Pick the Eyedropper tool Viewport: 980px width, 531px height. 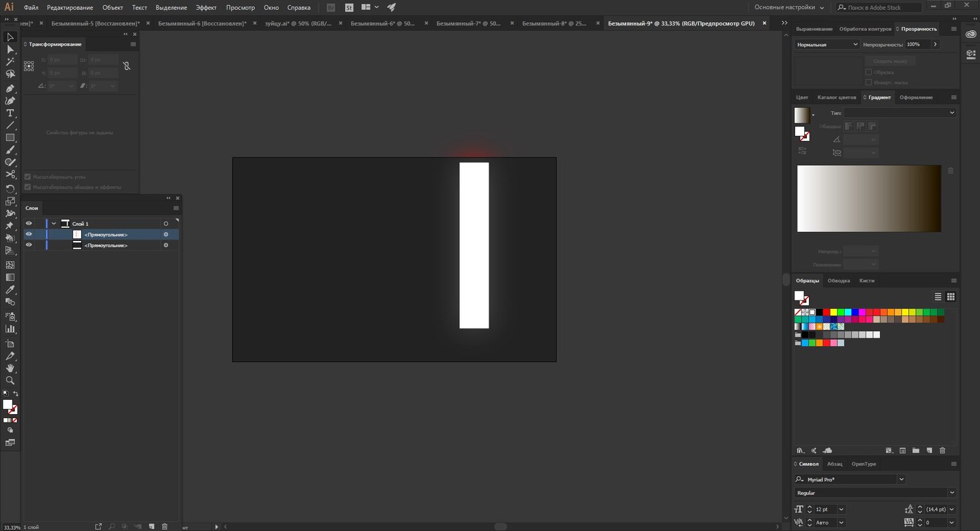pyautogui.click(x=10, y=290)
